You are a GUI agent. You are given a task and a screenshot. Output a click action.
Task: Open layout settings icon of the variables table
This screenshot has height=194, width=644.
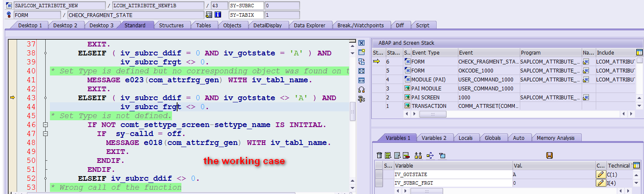tap(637, 165)
